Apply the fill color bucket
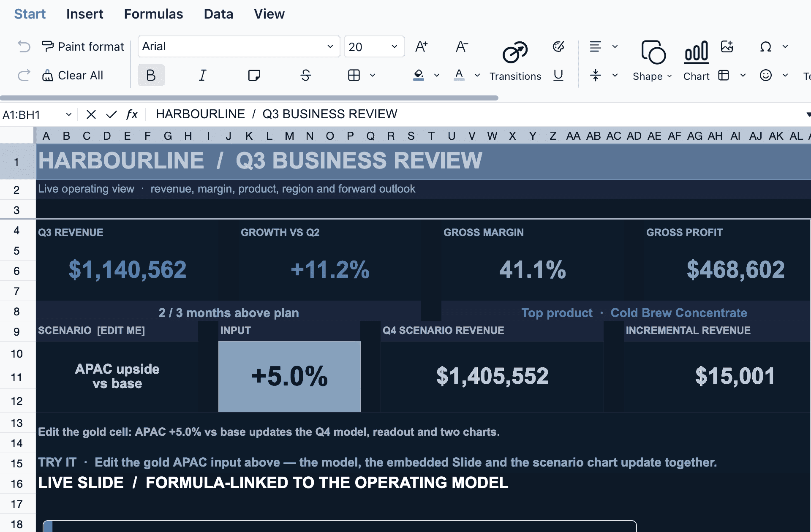The image size is (811, 532). (419, 75)
